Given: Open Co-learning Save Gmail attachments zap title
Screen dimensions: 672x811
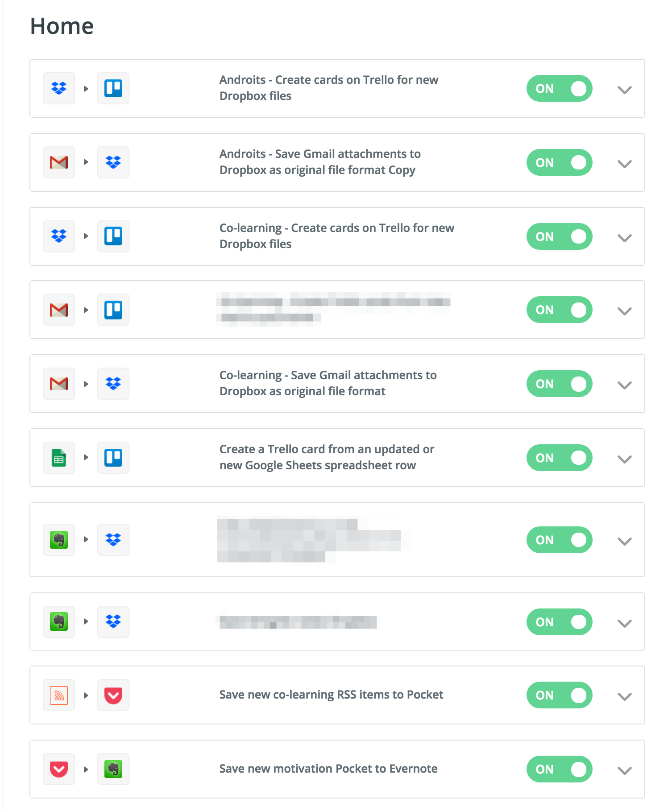Looking at the screenshot, I should click(x=328, y=383).
